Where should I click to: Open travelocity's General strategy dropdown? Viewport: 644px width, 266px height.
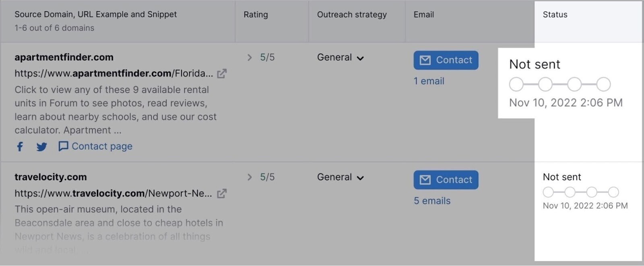coord(340,177)
